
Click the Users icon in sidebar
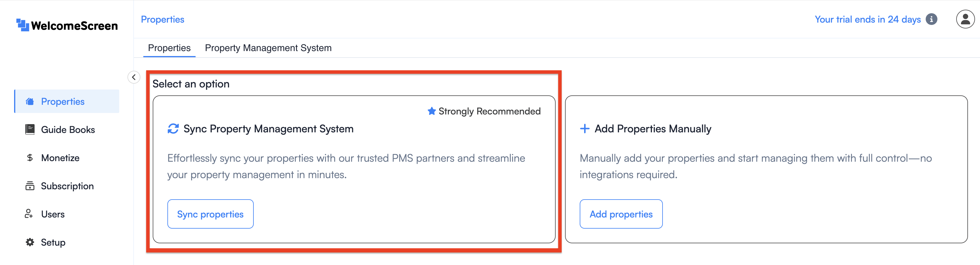click(x=29, y=214)
